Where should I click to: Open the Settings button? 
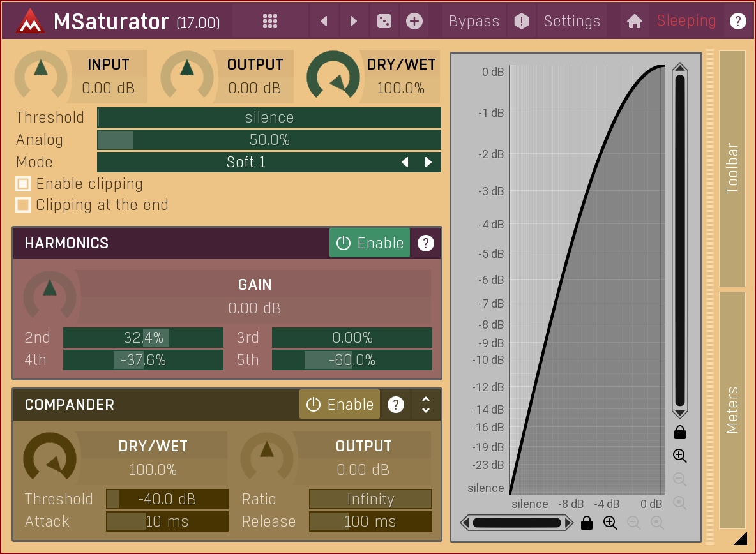click(x=571, y=21)
